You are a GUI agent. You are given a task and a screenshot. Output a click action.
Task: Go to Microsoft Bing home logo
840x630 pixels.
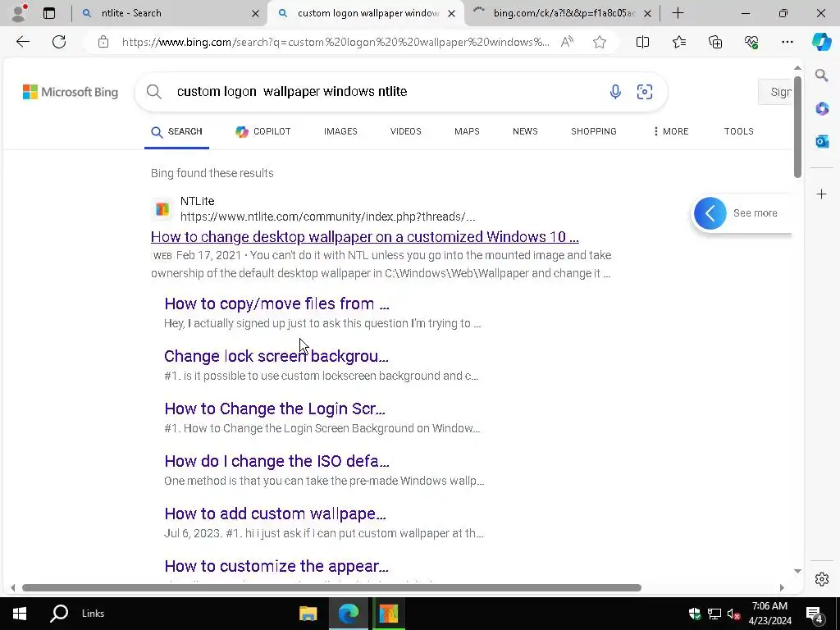tap(71, 92)
